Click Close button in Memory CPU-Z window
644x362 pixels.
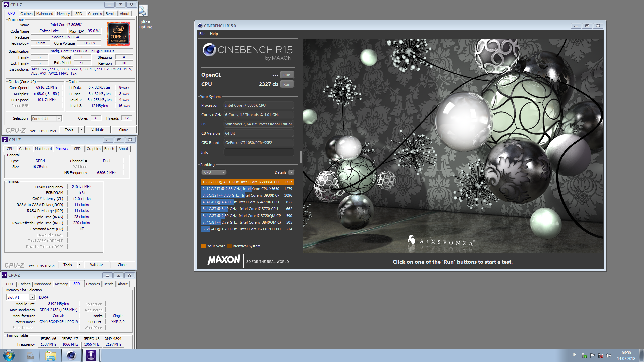point(122,265)
